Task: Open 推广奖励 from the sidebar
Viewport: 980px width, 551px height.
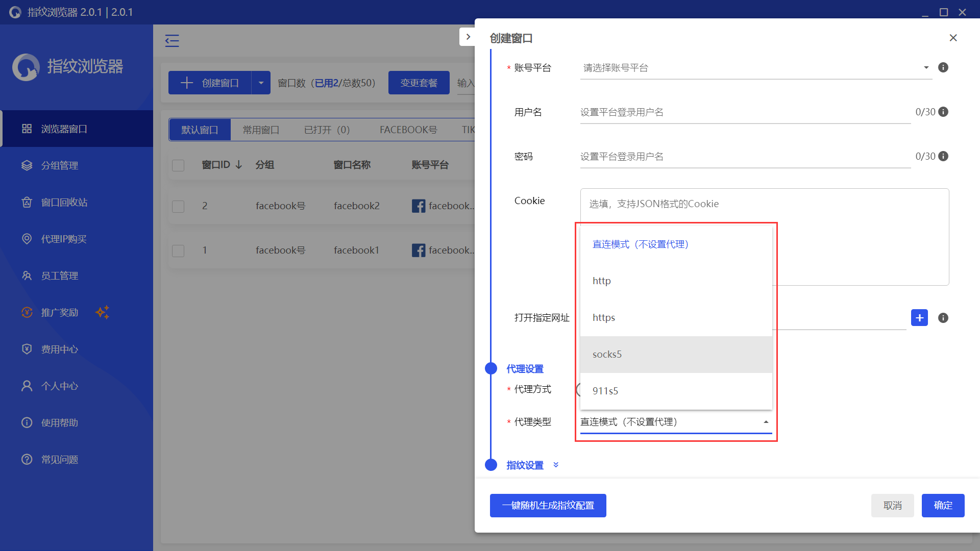Action: 60,312
